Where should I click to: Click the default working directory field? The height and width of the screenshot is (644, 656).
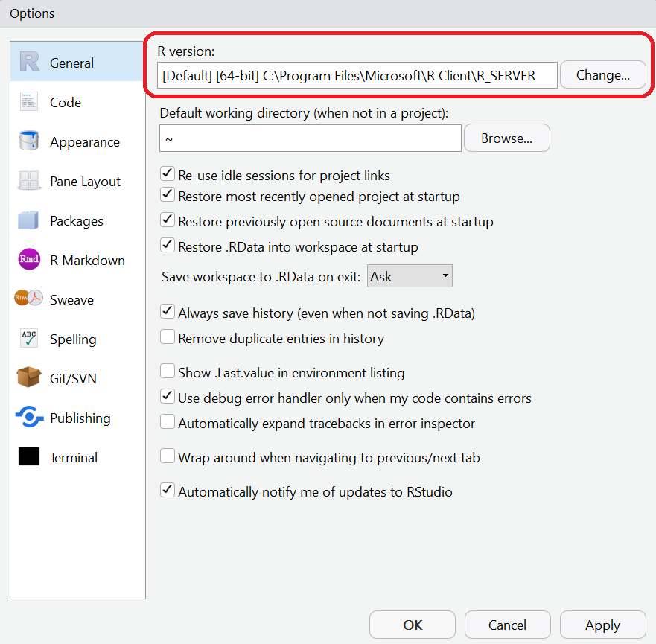tap(311, 138)
